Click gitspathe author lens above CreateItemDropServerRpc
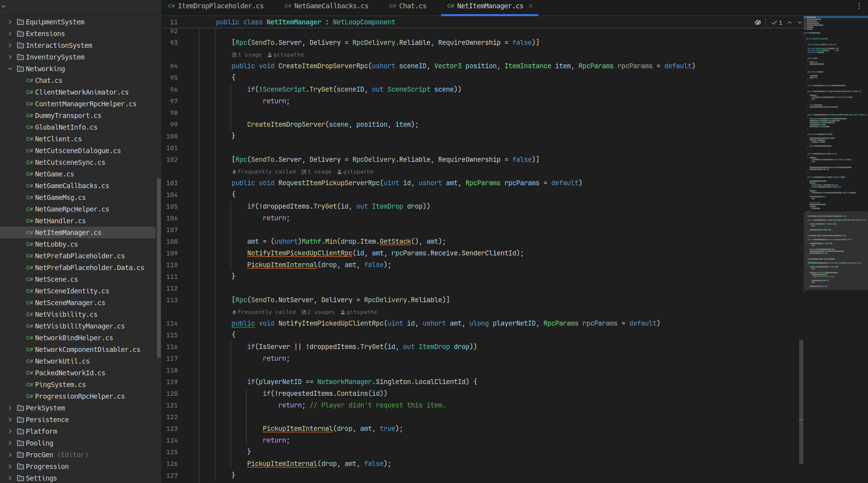868x483 pixels. 286,55
